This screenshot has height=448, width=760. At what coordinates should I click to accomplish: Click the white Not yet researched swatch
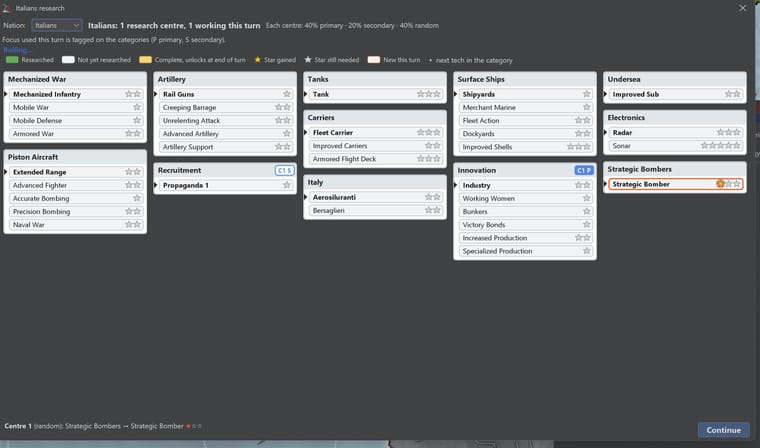68,60
